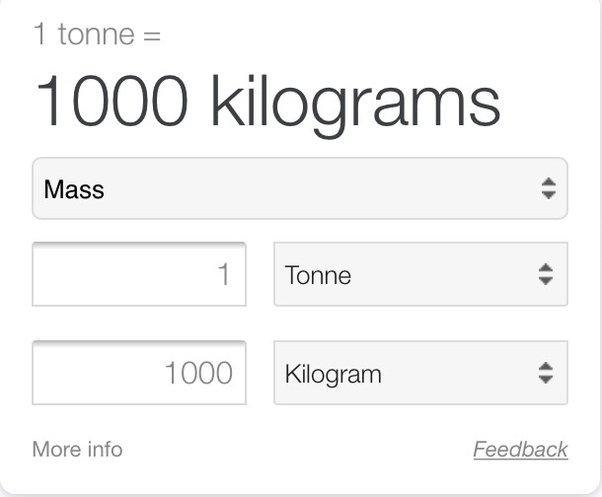Click the down arrow of Mass selector
The width and height of the screenshot is (602, 497).
tap(549, 195)
